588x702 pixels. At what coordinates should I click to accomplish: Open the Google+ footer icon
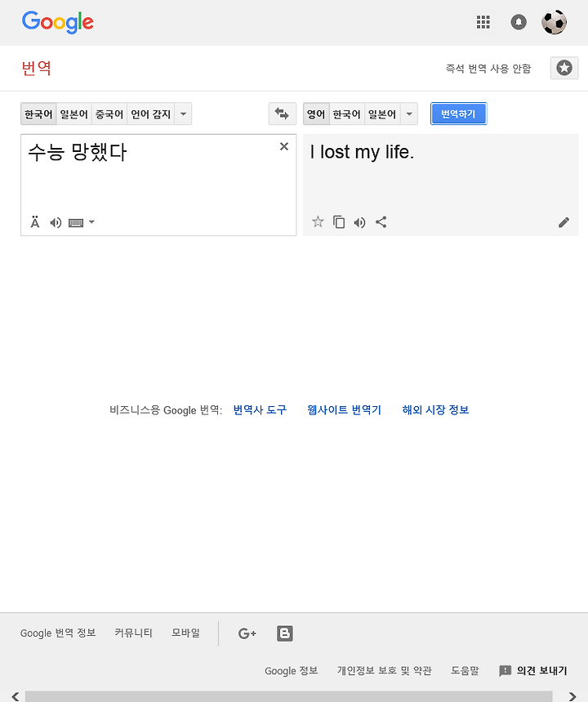click(x=247, y=633)
